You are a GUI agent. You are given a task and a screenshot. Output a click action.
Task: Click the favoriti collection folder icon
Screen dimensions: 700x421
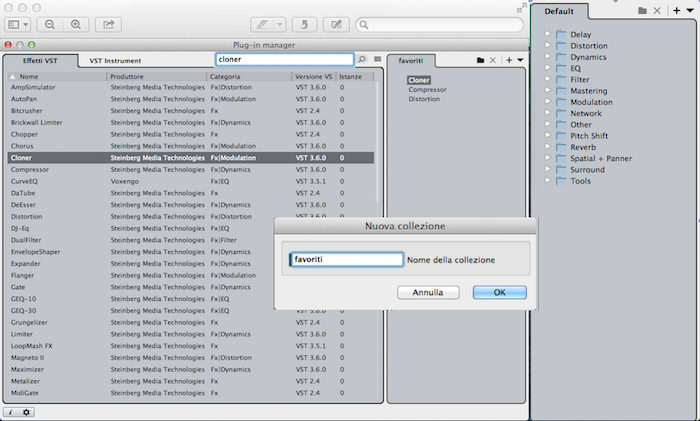[480, 60]
